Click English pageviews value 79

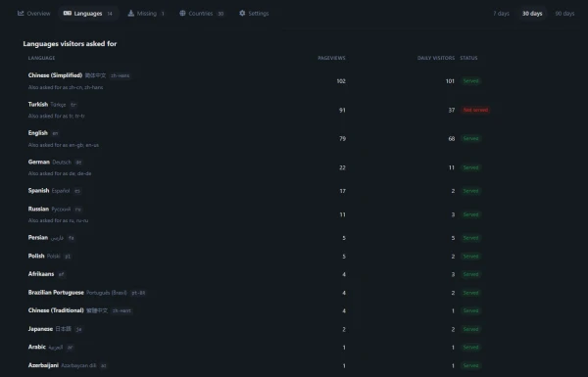click(342, 139)
